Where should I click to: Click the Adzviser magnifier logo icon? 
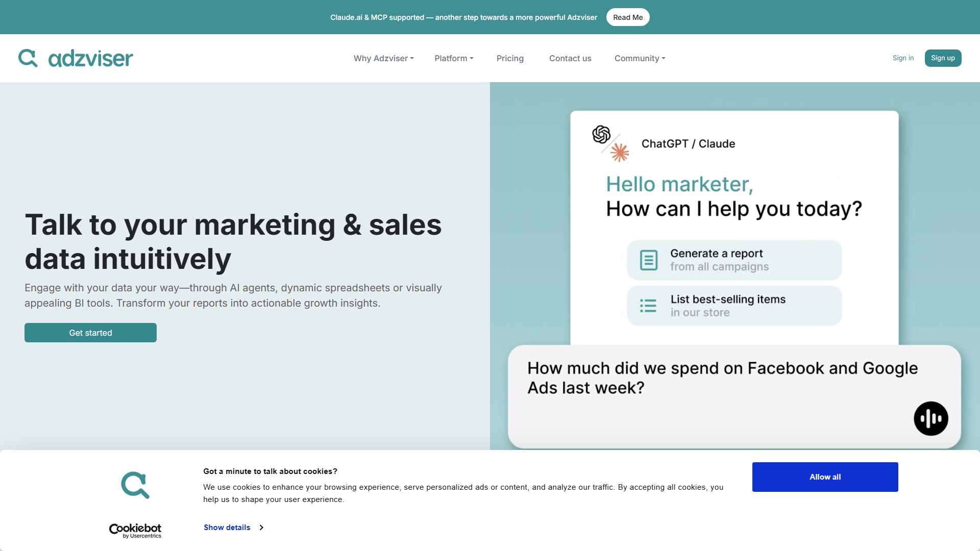point(28,58)
